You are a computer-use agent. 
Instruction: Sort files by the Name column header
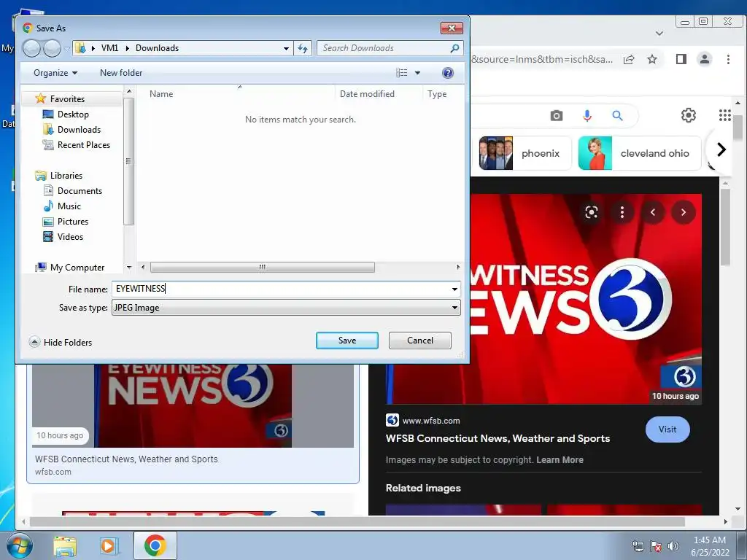pos(161,94)
